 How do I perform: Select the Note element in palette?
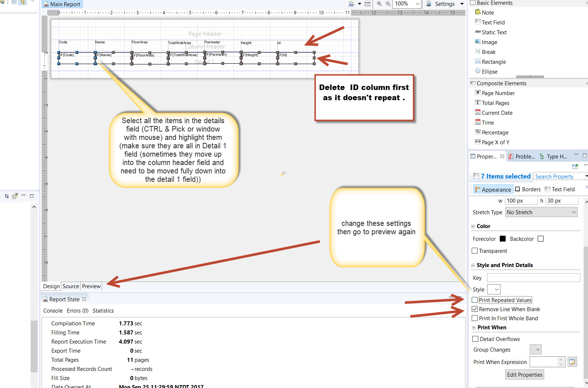pyautogui.click(x=487, y=12)
